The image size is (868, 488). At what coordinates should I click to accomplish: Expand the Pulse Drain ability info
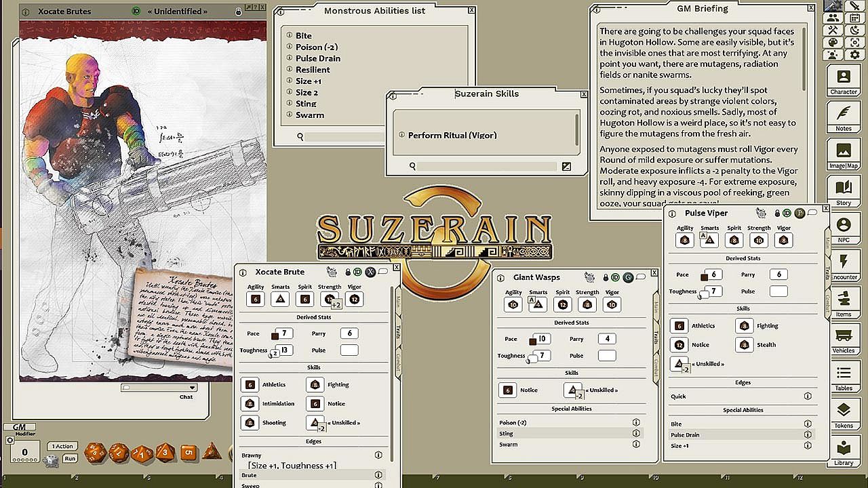click(x=808, y=434)
